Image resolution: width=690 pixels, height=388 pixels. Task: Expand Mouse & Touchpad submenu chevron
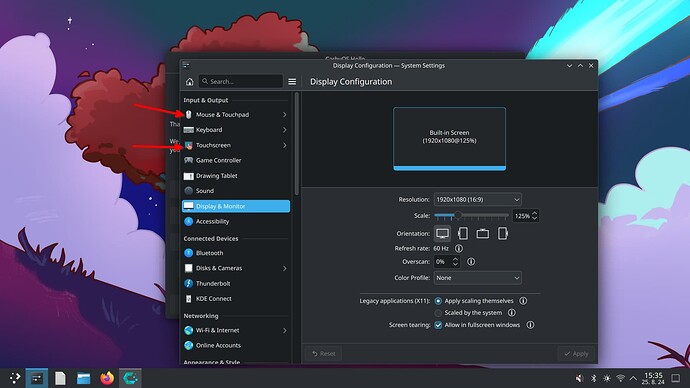285,114
